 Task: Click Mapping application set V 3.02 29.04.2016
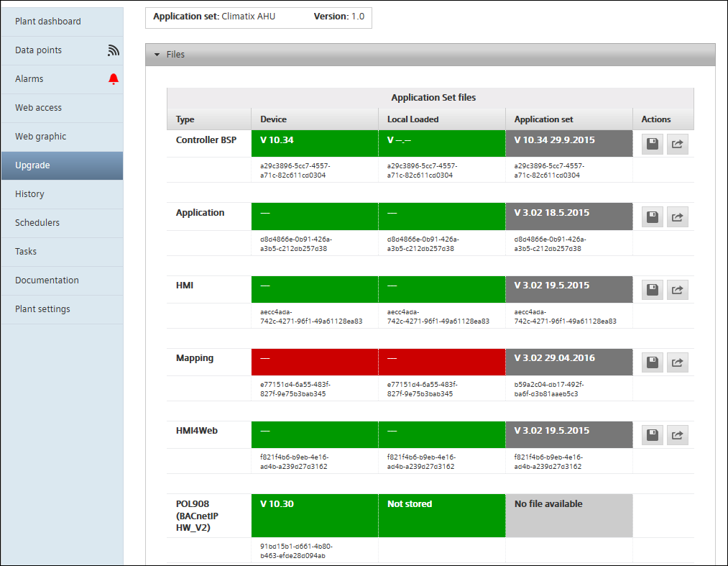coord(569,362)
